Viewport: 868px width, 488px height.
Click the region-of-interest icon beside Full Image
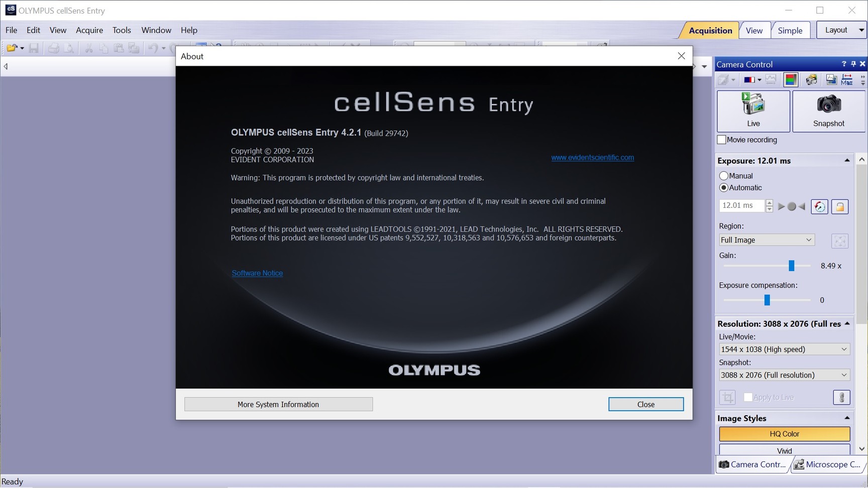839,241
